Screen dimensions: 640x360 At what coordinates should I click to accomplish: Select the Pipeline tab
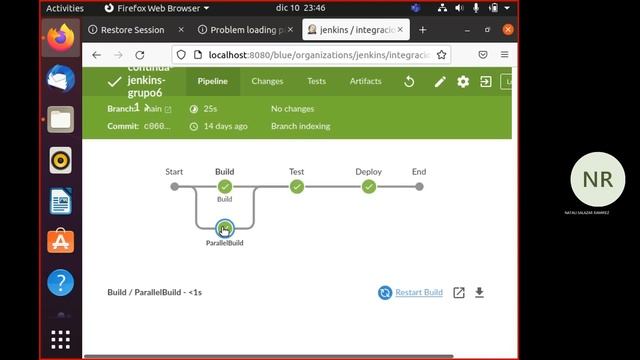coord(213,81)
